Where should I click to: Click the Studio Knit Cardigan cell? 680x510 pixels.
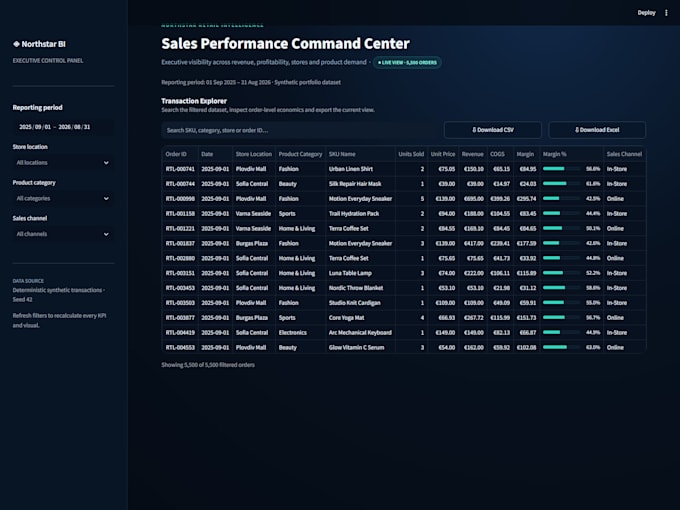click(360, 303)
